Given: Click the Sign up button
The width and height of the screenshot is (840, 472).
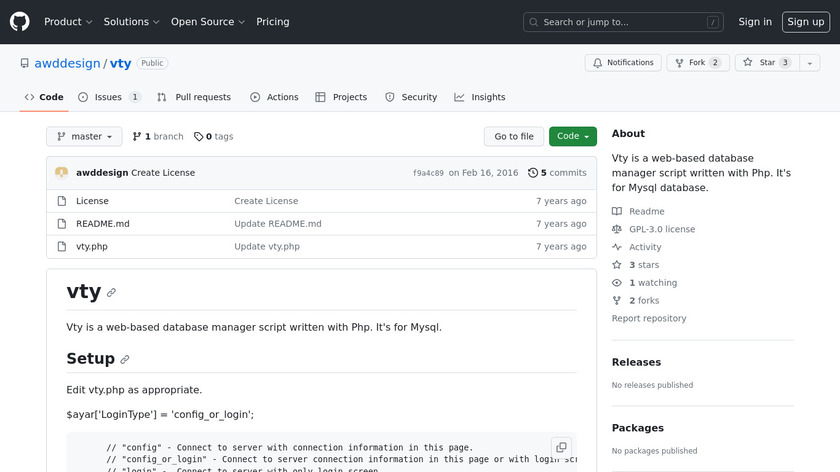Looking at the screenshot, I should point(805,21).
